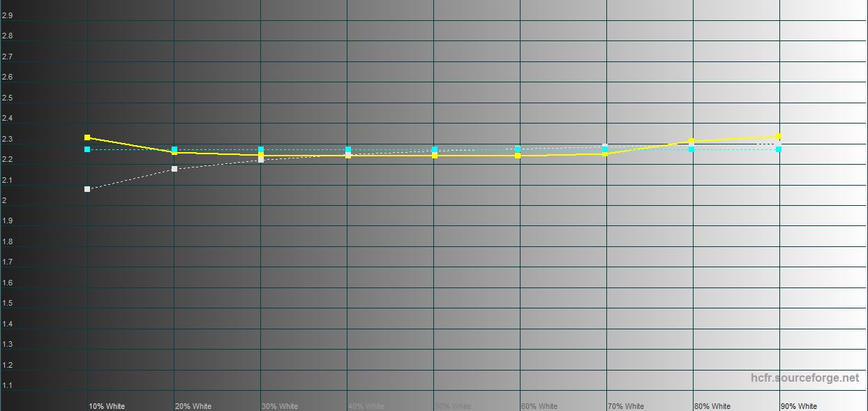
Task: Select the white reference marker at 10% White
Action: tap(87, 189)
